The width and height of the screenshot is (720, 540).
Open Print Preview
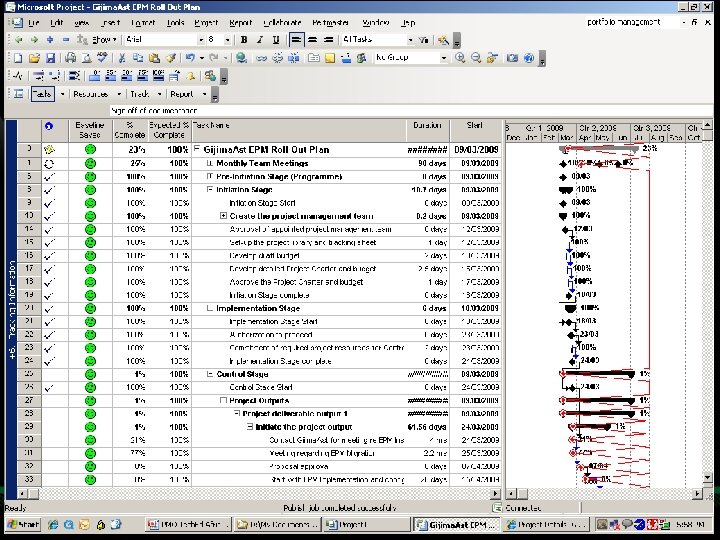pyautogui.click(x=86, y=58)
